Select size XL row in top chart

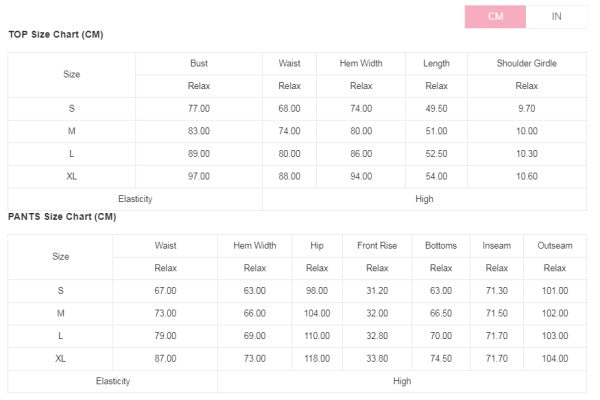71,176
